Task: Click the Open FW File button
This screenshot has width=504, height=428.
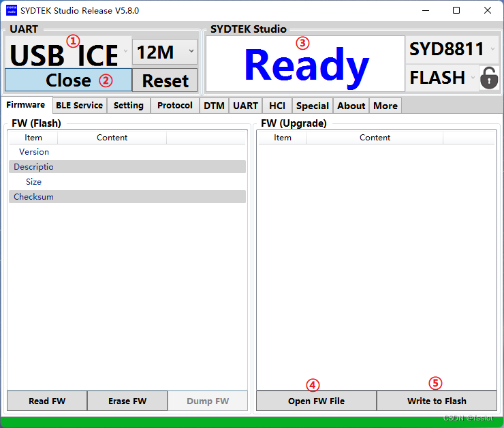Action: click(x=316, y=401)
